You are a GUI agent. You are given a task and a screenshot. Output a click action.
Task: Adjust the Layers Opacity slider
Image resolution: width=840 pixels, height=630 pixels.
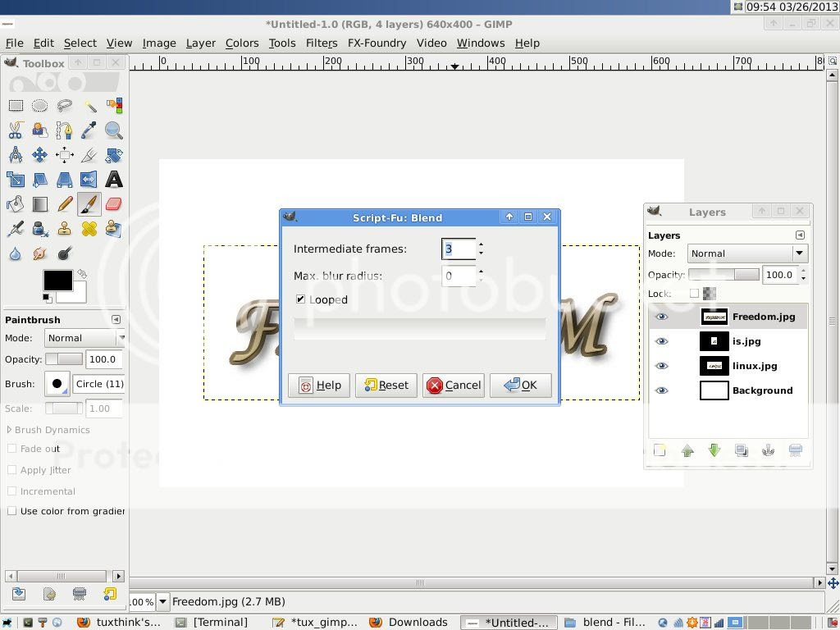click(x=724, y=275)
